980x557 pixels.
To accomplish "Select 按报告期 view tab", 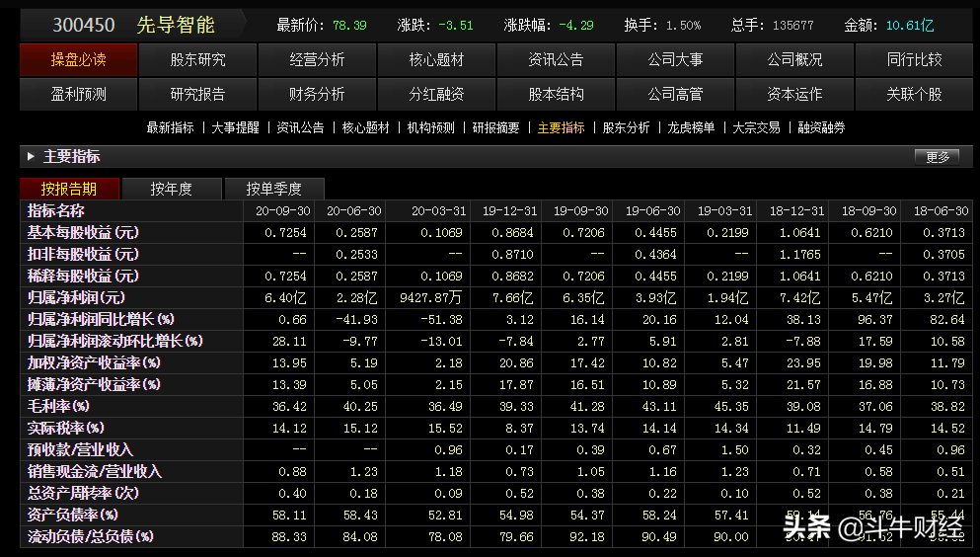I will click(69, 189).
